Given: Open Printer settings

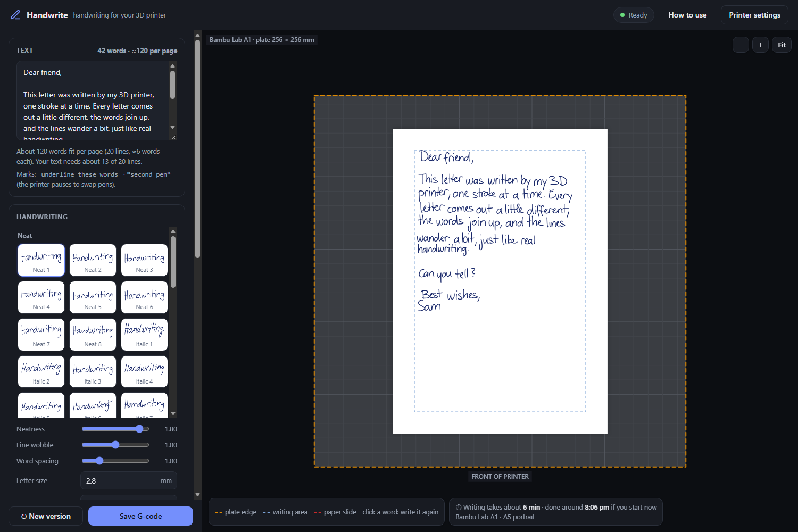Looking at the screenshot, I should [x=754, y=15].
